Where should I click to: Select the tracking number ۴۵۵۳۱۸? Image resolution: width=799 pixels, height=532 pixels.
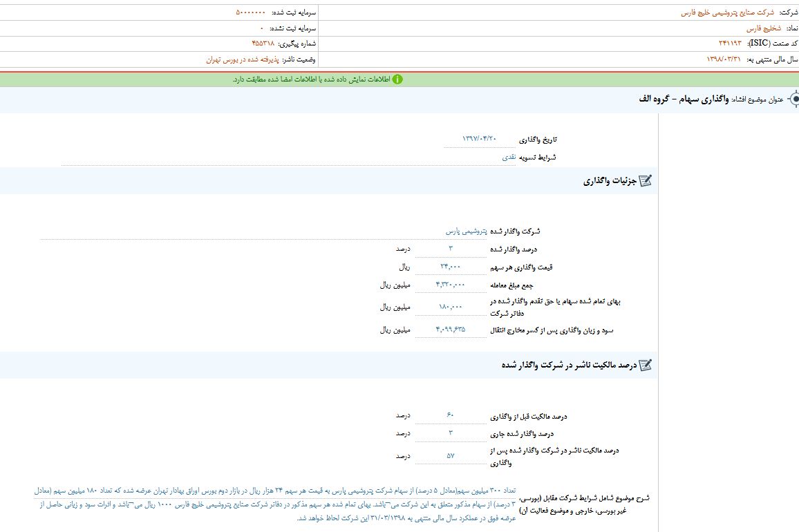(x=263, y=44)
